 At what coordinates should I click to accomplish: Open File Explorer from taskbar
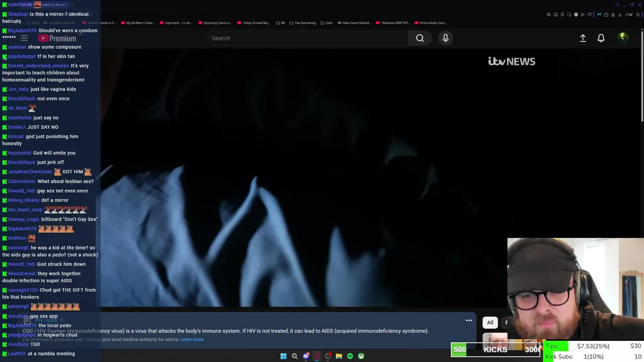click(339, 356)
